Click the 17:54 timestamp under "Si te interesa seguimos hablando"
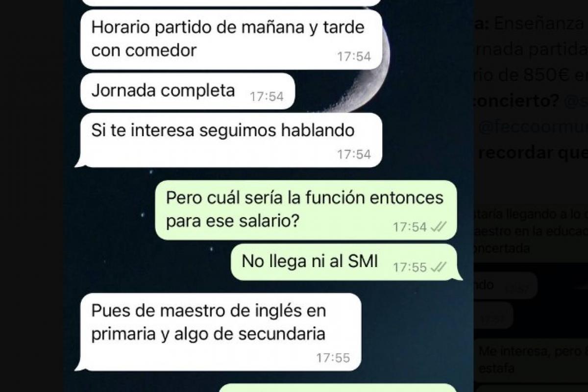 354,154
